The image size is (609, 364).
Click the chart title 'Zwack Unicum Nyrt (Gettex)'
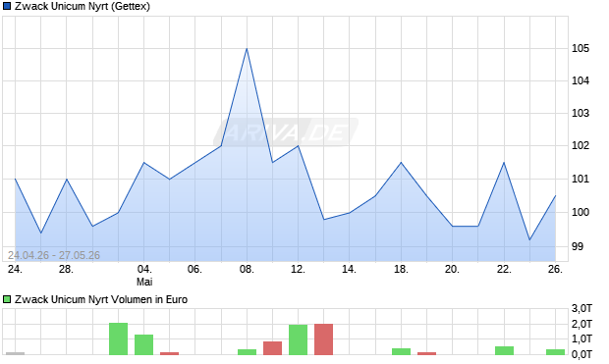(83, 7)
